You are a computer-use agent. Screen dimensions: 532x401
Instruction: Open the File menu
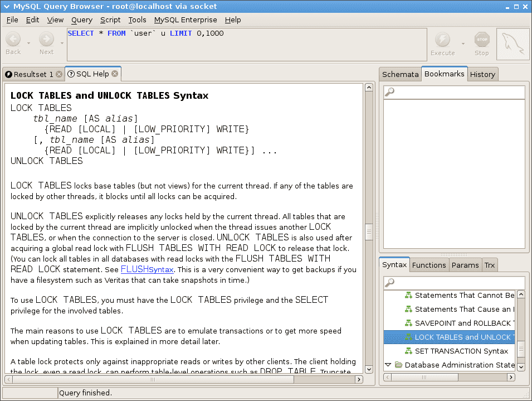pyautogui.click(x=12, y=20)
